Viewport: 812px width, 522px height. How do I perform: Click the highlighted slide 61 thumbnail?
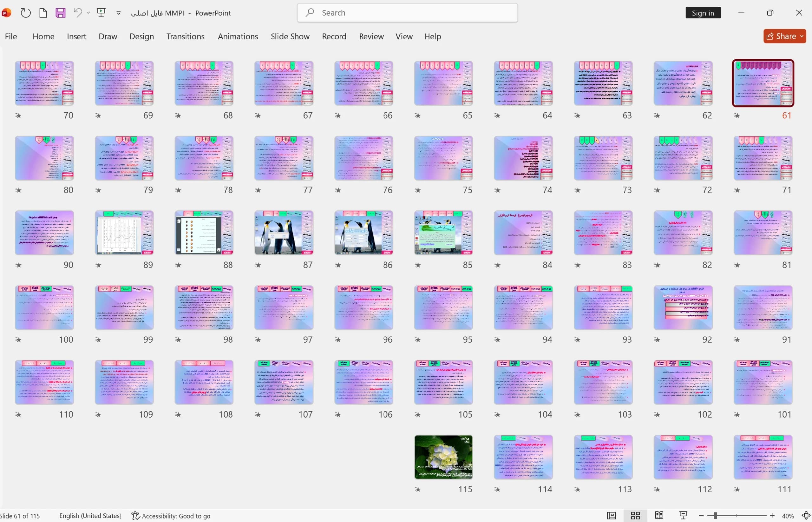pos(763,83)
